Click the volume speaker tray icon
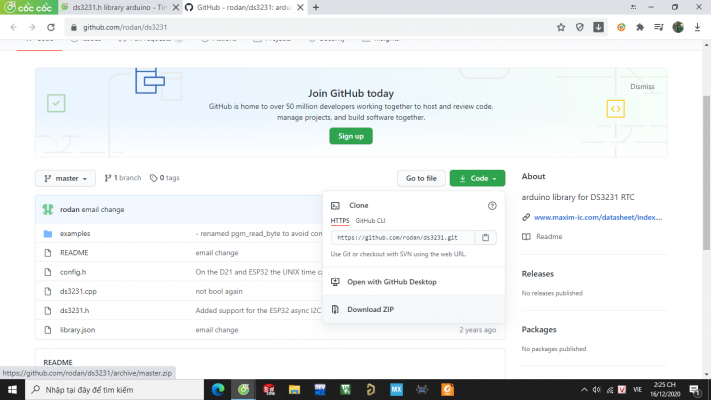This screenshot has width=711, height=400. (x=597, y=390)
